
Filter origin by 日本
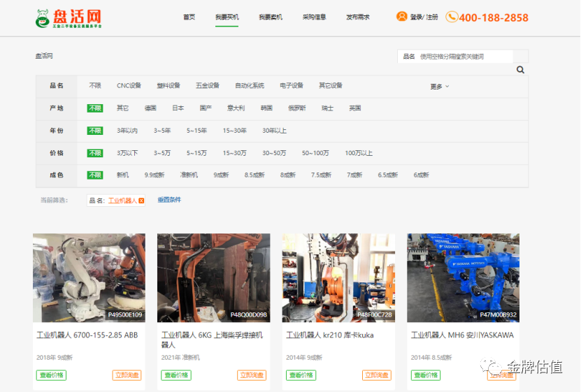178,108
